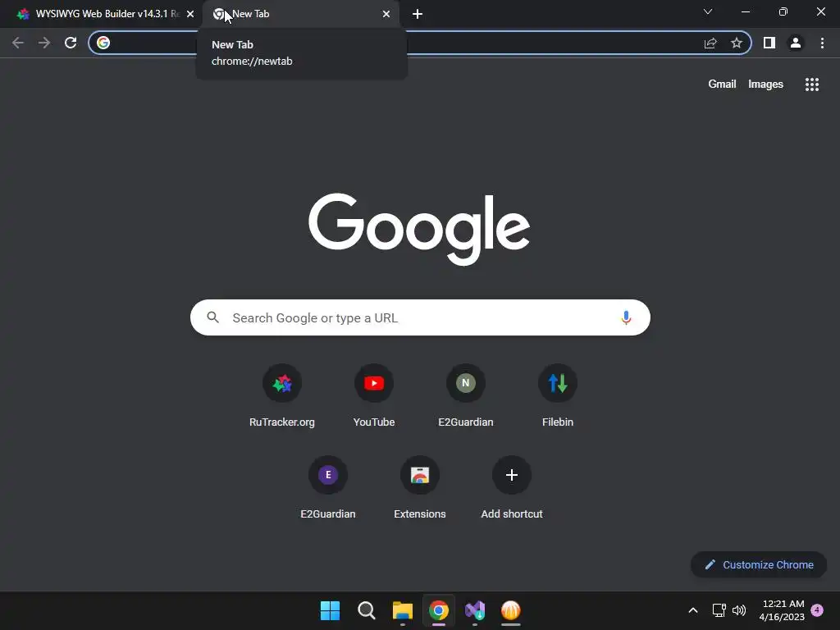Click the magnifier icon in the search box
Screen dimensions: 840x630
tap(213, 317)
